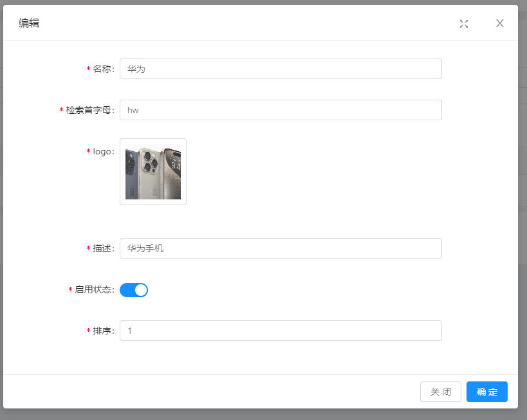The height and width of the screenshot is (420, 527).
Task: Click the 编辑 dialog title text
Action: [x=29, y=23]
